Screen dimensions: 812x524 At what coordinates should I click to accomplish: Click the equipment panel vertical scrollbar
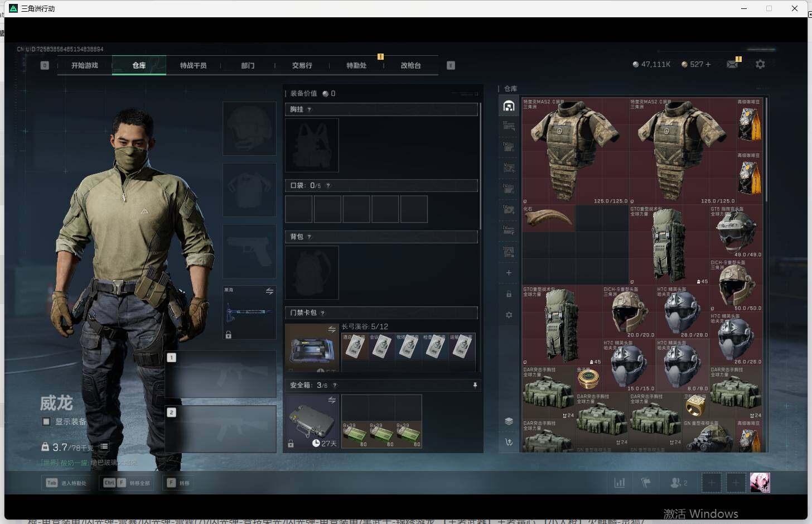pyautogui.click(x=480, y=165)
